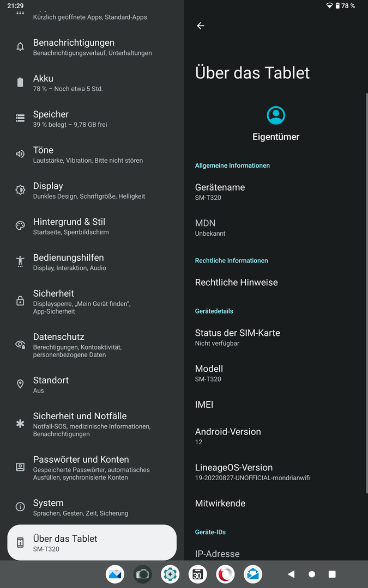The width and height of the screenshot is (368, 588).
Task: Open the Gallery app in the taskbar
Action: pos(115,574)
